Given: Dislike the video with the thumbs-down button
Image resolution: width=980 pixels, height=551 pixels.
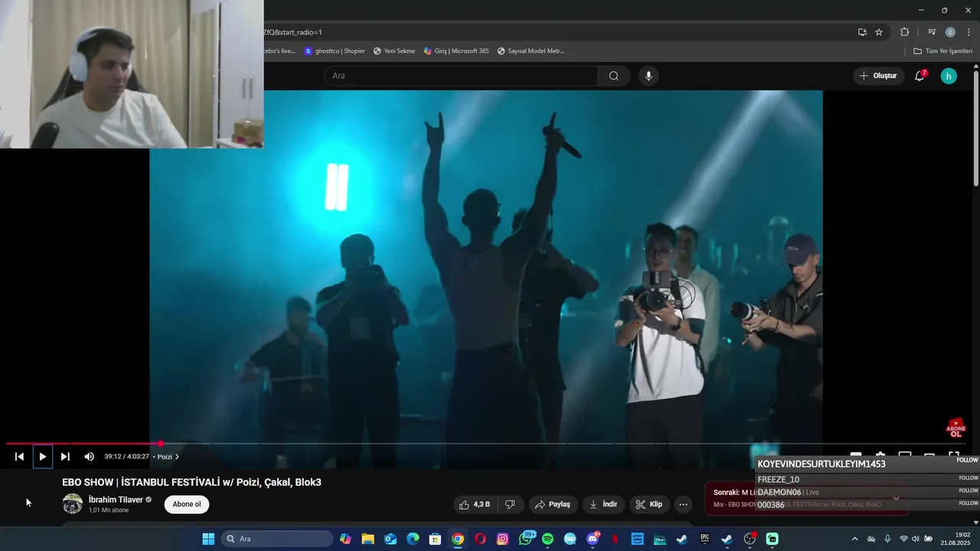Looking at the screenshot, I should pyautogui.click(x=510, y=504).
